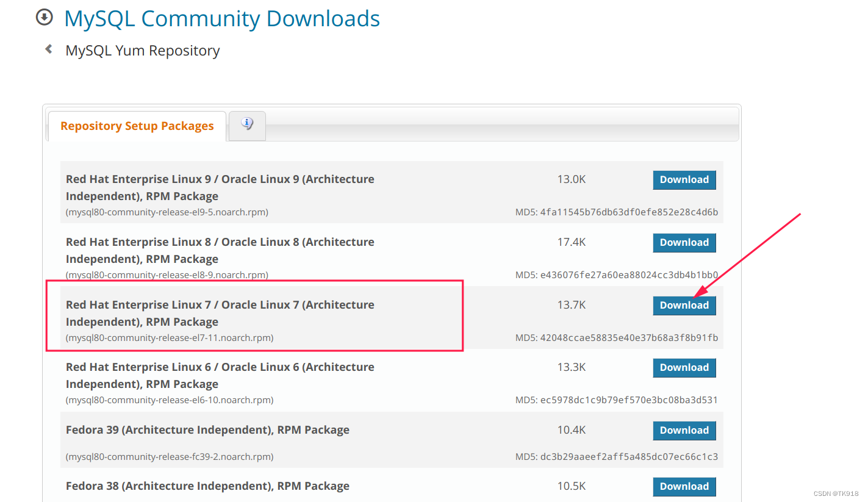Click the Fedora 39 package title
The height and width of the screenshot is (502, 868).
208,430
